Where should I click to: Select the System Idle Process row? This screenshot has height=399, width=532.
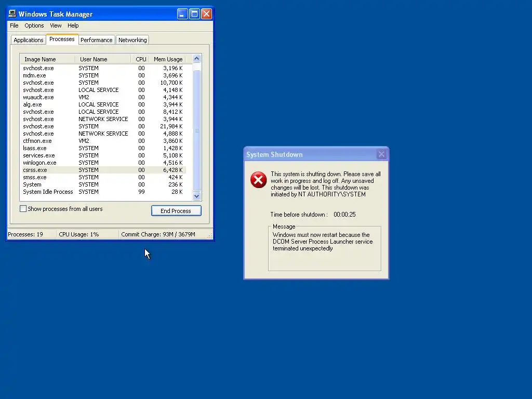pos(103,192)
